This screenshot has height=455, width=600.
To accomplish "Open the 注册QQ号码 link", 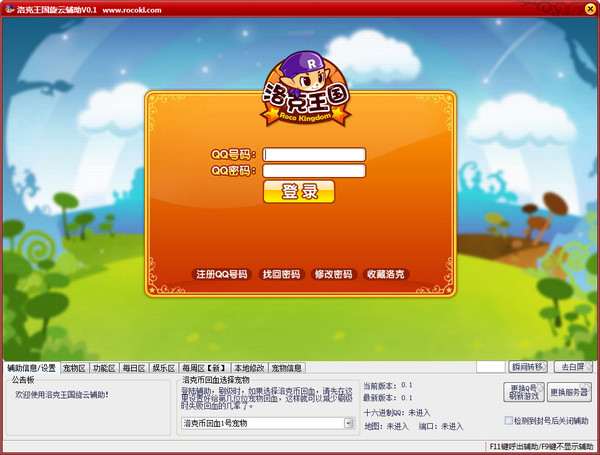I will pyautogui.click(x=222, y=274).
